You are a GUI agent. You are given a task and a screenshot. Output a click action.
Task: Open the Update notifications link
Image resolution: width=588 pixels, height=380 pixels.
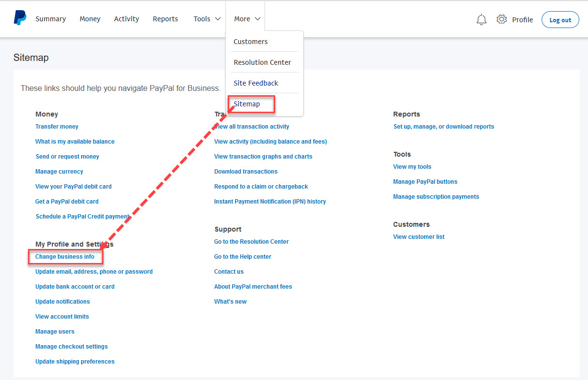pos(62,302)
